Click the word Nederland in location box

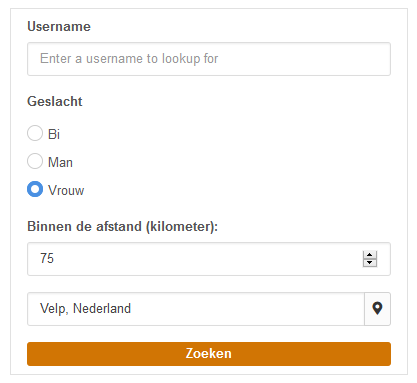coord(102,308)
